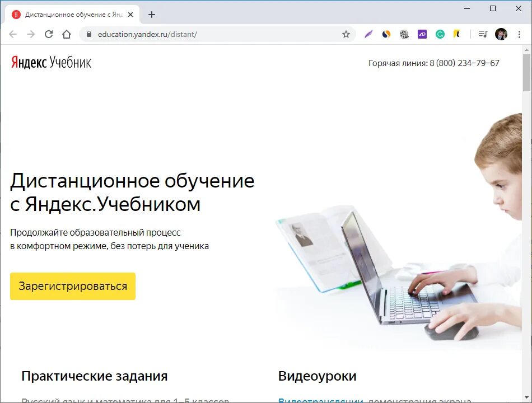Go to the browser home page icon
Viewport: 532px width, 403px height.
coord(67,34)
